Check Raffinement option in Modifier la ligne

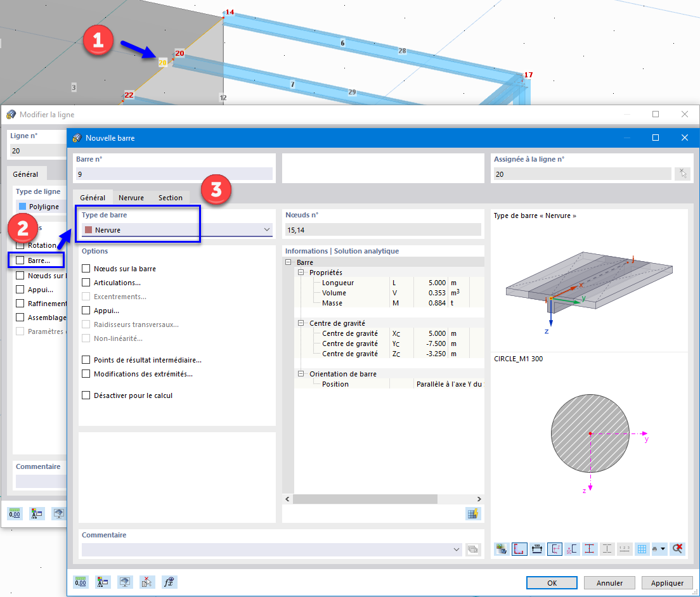[x=20, y=304]
